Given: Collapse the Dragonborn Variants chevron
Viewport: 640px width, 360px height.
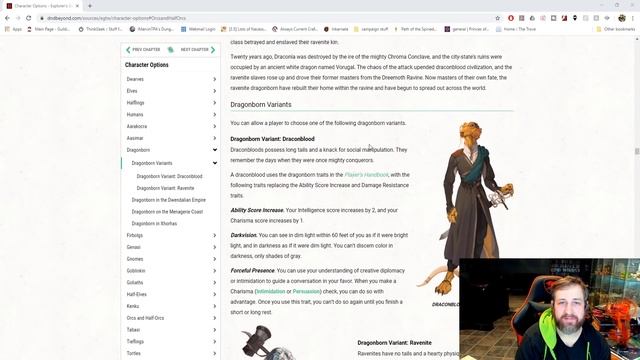Looking at the screenshot, I should [214, 163].
